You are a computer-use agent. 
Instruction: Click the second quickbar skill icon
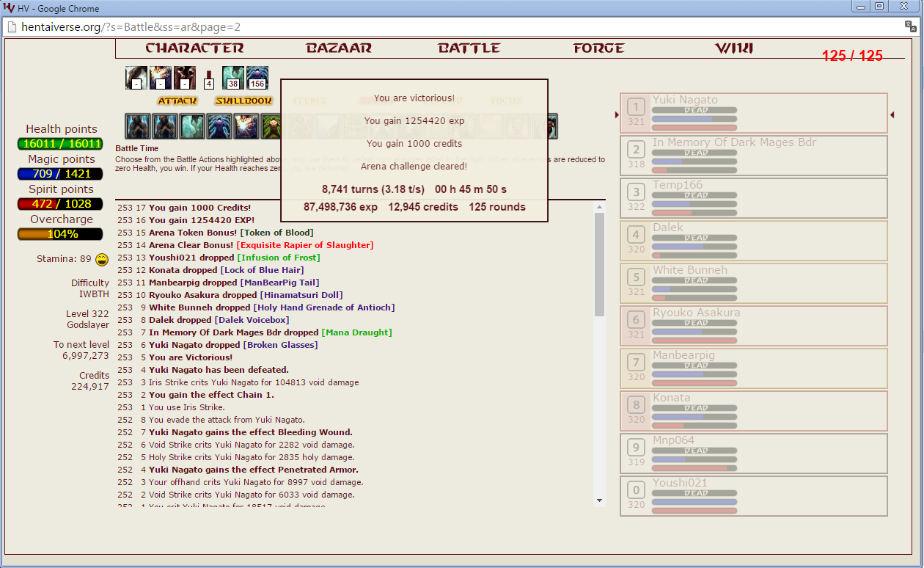click(x=165, y=126)
